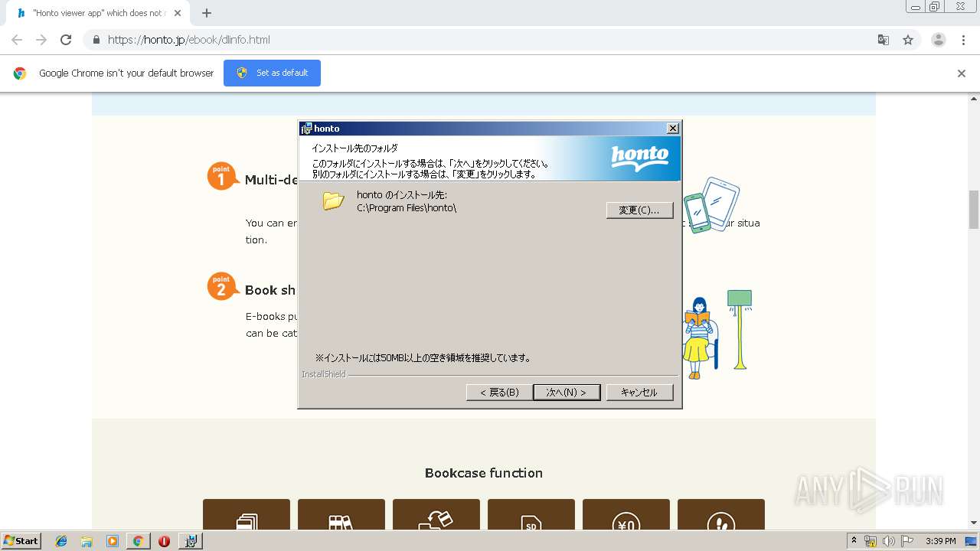980x551 pixels.
Task: Reload the honto page
Action: [66, 40]
